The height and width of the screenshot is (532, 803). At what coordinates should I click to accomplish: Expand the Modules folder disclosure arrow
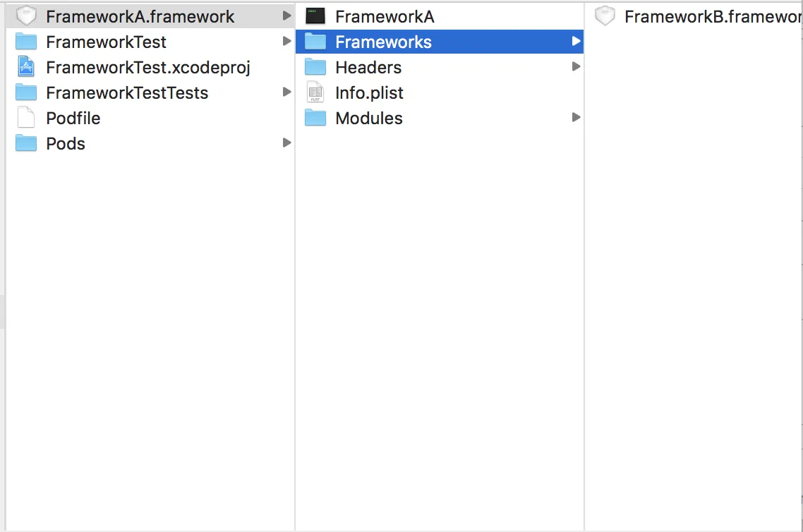pos(576,118)
